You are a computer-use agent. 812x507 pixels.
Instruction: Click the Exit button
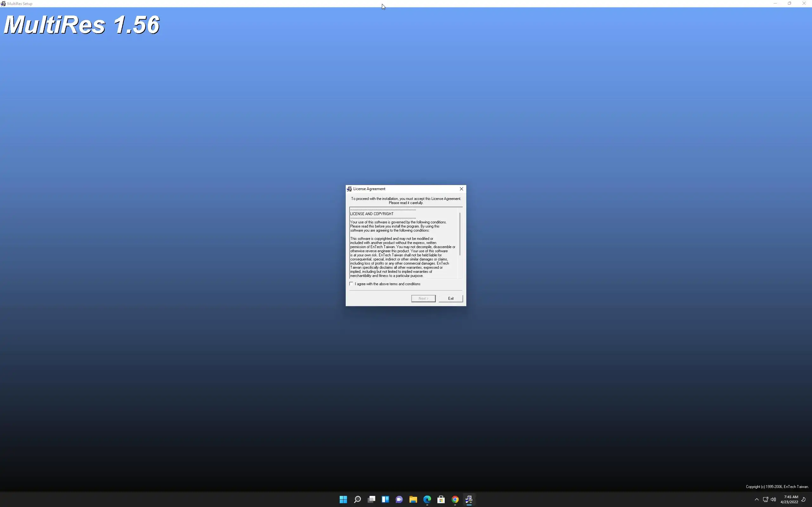[x=450, y=298]
